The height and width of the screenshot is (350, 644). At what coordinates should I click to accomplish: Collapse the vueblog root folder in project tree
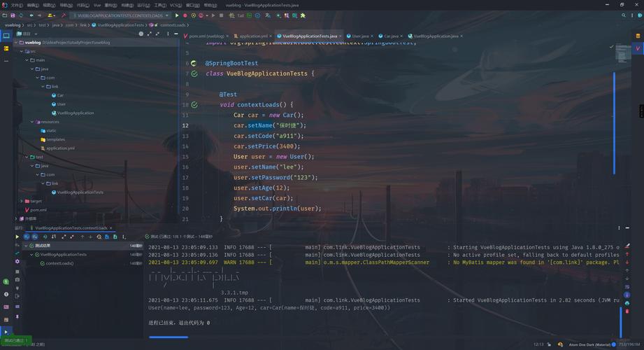tap(16, 43)
